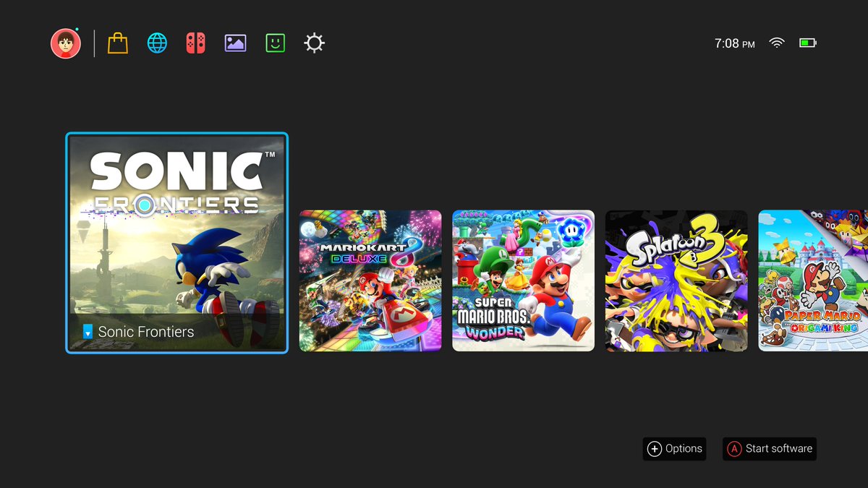
Task: Click the blue game card icon beside Sonic Frontiers
Action: click(88, 332)
